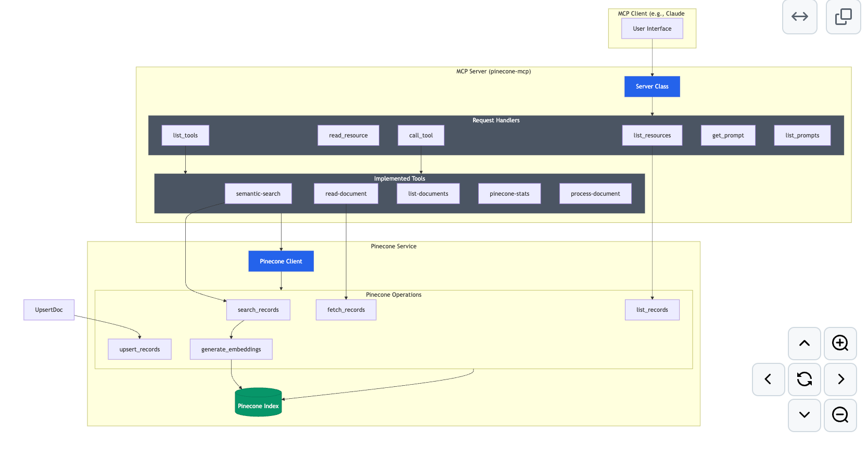Screen dimensions: 868x455
Task: Select the semantic-search tool node
Action: coord(258,194)
